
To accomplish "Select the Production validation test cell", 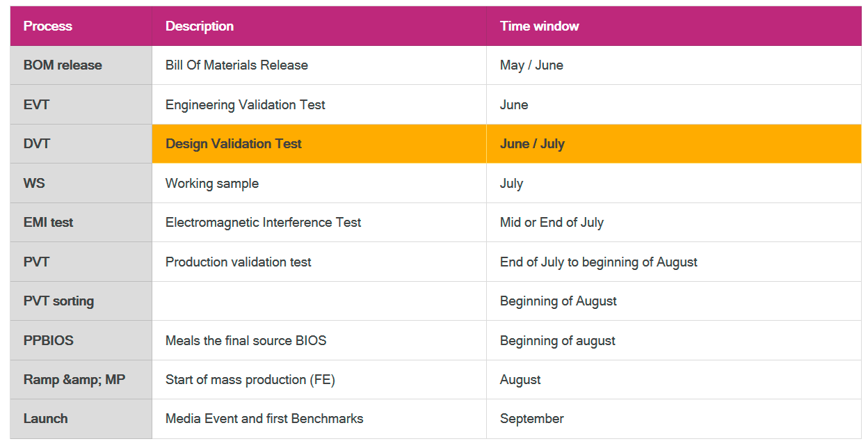I will tap(239, 262).
